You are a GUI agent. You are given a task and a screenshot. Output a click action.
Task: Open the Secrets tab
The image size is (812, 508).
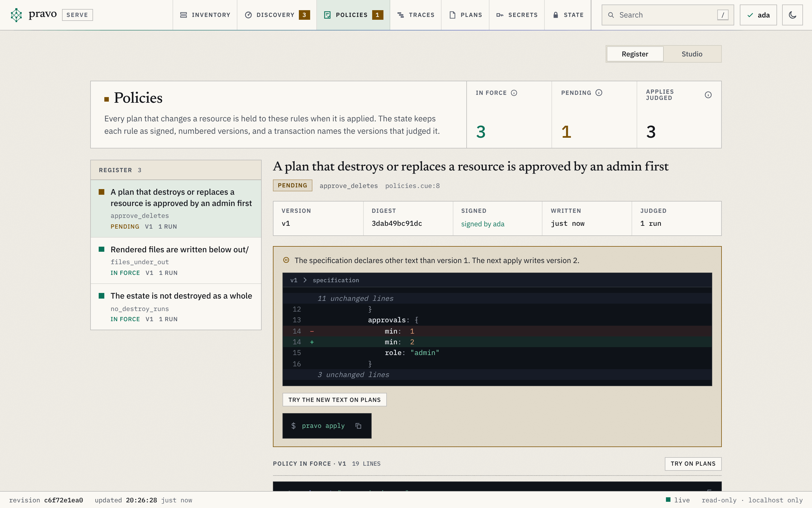click(517, 15)
